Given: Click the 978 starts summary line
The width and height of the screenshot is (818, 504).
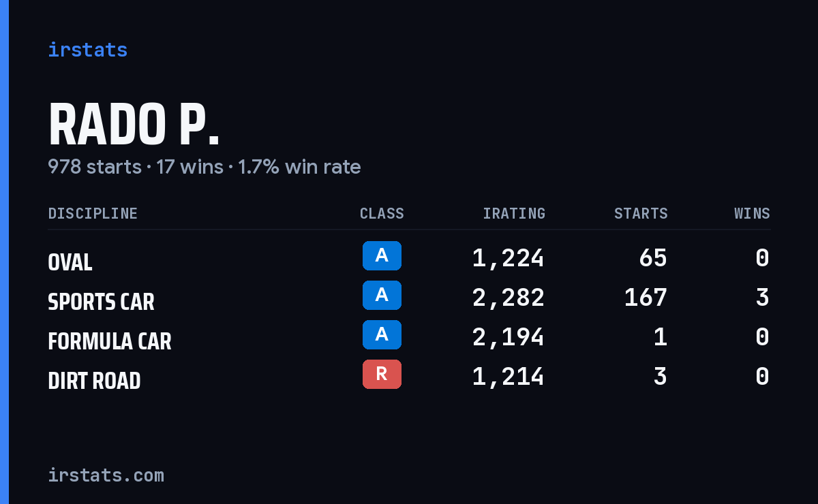Looking at the screenshot, I should tap(204, 167).
